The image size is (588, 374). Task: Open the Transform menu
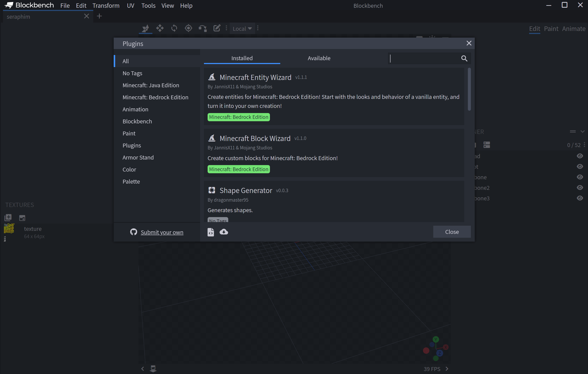(106, 5)
